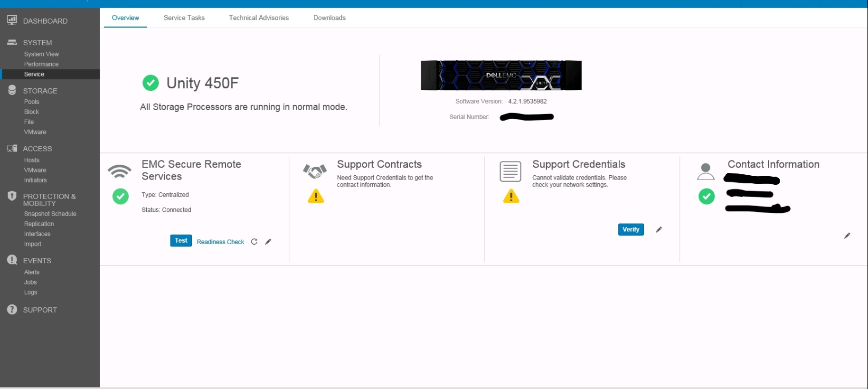Click the Events alert icon
The image size is (868, 389).
12,260
